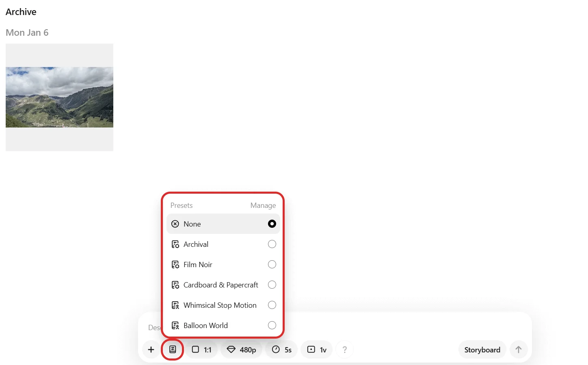Image resolution: width=588 pixels, height=365 pixels.
Task: Choose the Cardboard & Papercraft label
Action: click(x=220, y=285)
